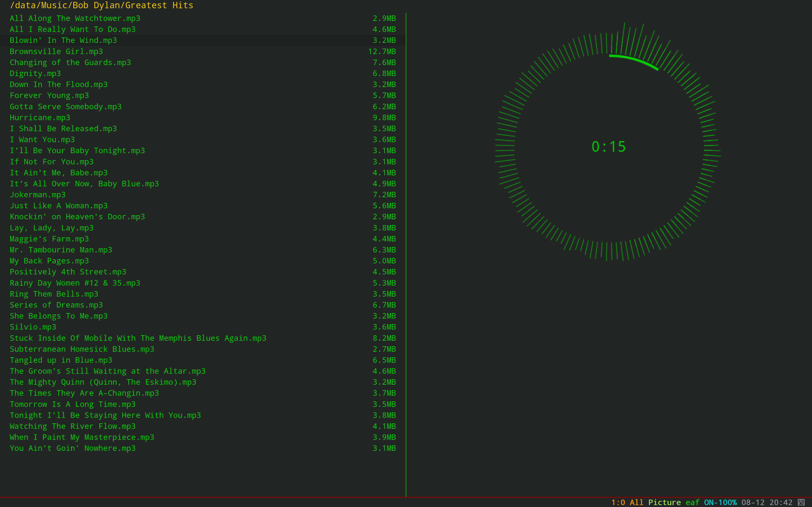The image size is (812, 507).
Task: Click the /data/Music/Bob Dylan/Greatest Hits path header
Action: click(101, 5)
